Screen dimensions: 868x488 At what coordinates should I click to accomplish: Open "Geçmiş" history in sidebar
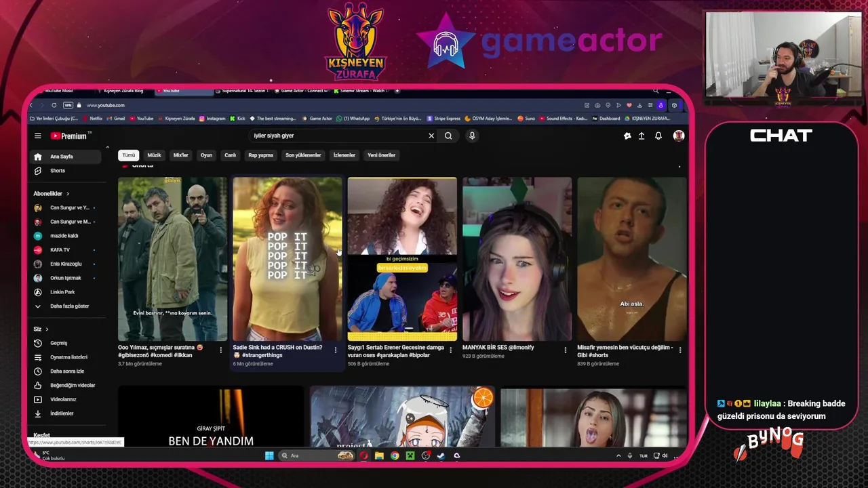[66, 343]
